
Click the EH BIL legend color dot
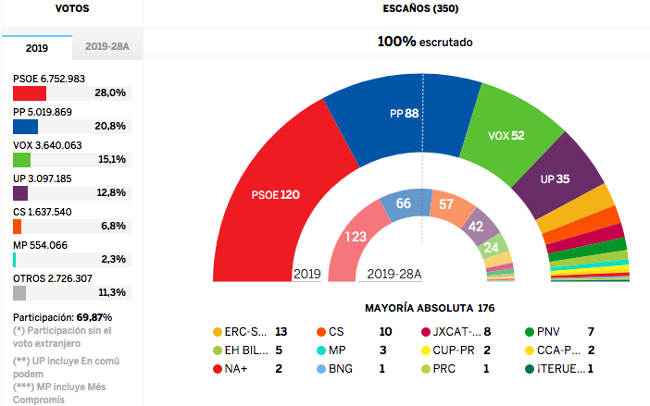pyautogui.click(x=219, y=350)
